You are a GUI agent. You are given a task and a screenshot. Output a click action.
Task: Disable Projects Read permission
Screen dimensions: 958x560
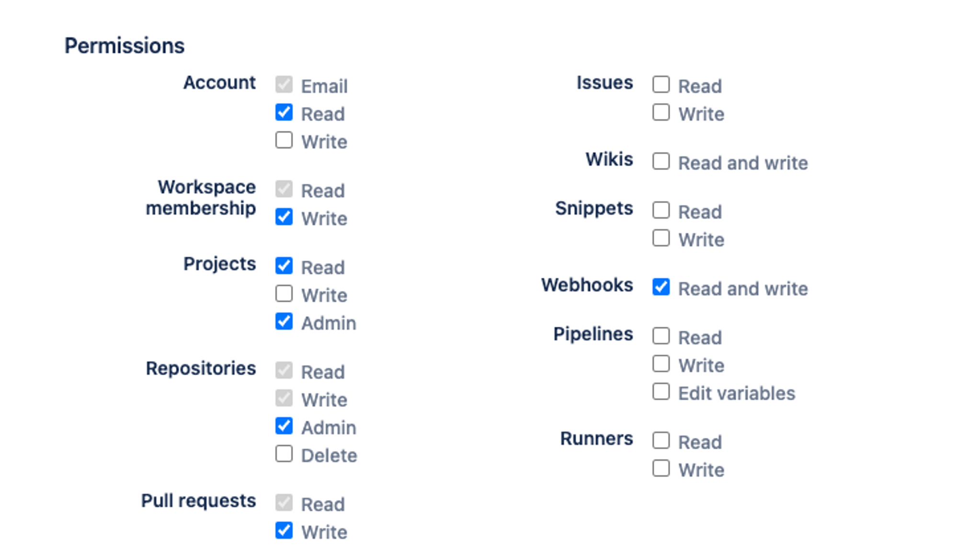point(284,266)
